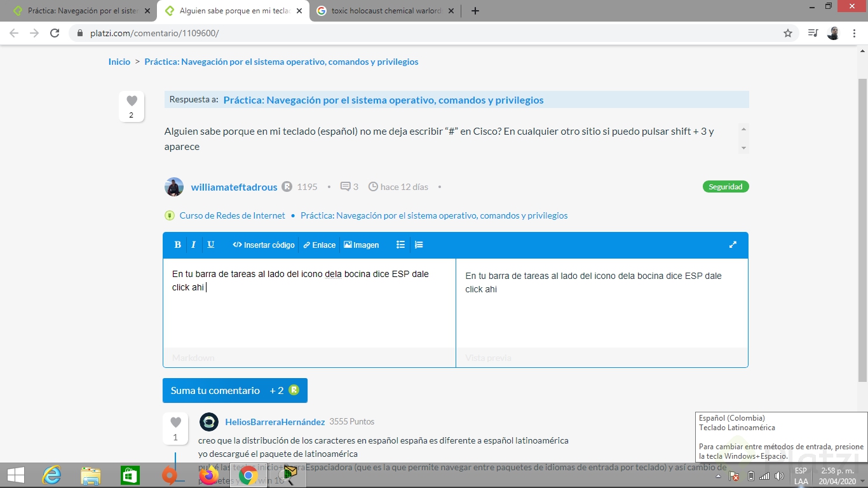The image size is (868, 488).
Task: Add a link using Enlace
Action: [x=319, y=245]
